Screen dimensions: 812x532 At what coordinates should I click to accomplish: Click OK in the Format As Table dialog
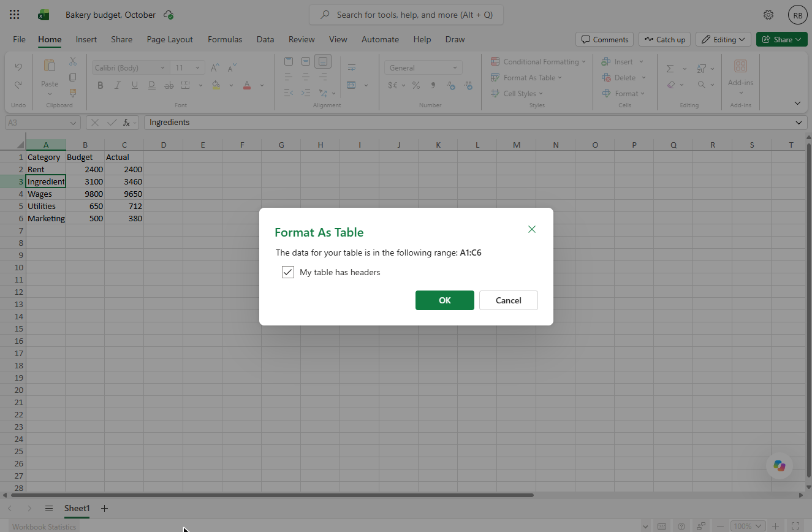445,300
